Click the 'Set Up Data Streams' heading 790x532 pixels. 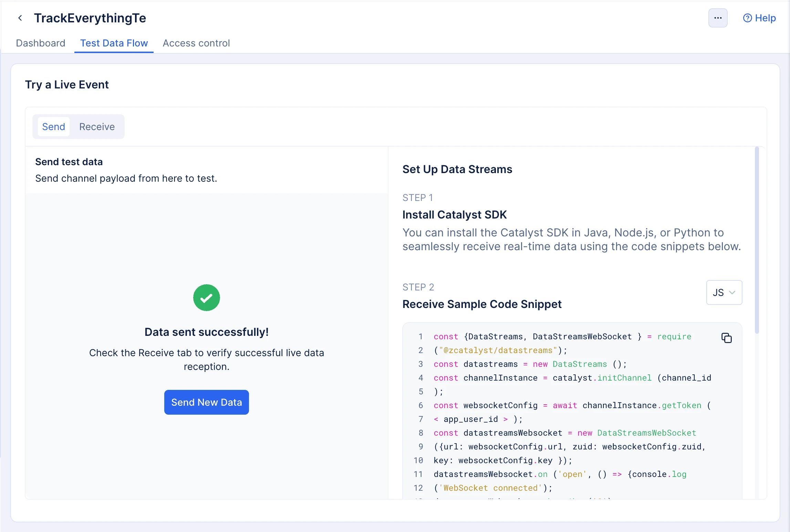pos(457,169)
